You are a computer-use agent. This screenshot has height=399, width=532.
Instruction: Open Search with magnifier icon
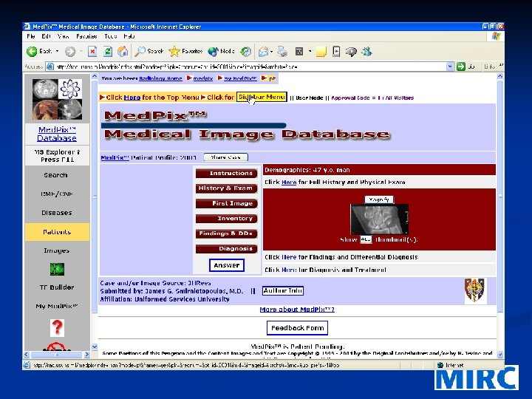click(x=140, y=52)
